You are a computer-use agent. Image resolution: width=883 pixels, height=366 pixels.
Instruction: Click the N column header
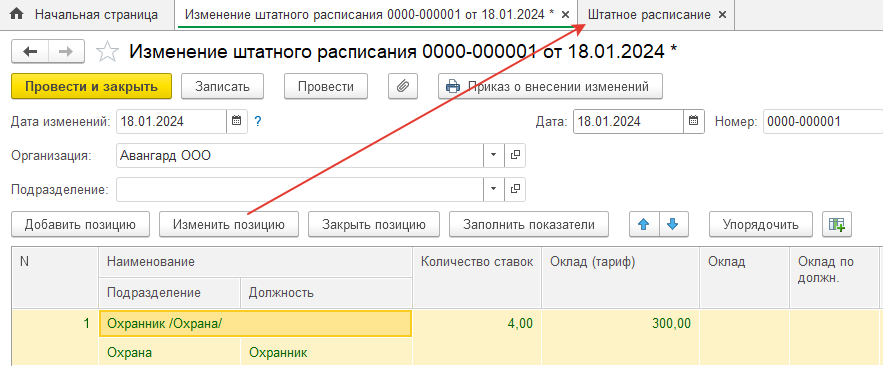(55, 277)
